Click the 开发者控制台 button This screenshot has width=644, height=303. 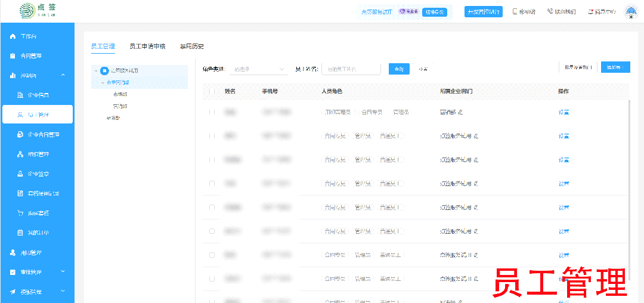click(x=484, y=11)
